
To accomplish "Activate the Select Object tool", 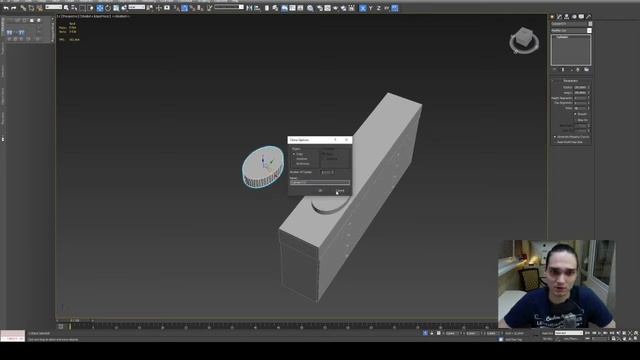I will click(x=67, y=8).
